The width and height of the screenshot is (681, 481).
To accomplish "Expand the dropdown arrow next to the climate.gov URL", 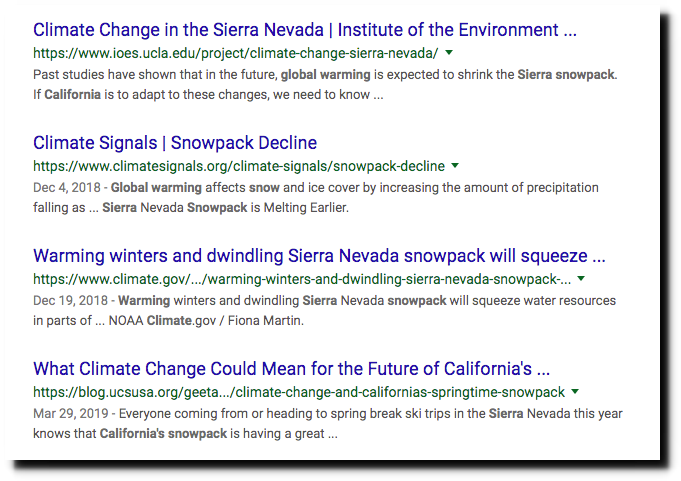I will point(581,278).
